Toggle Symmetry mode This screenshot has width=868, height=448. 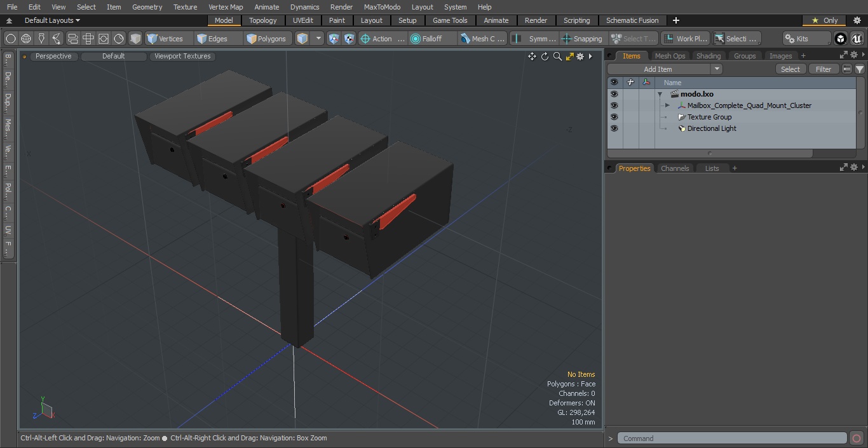535,39
